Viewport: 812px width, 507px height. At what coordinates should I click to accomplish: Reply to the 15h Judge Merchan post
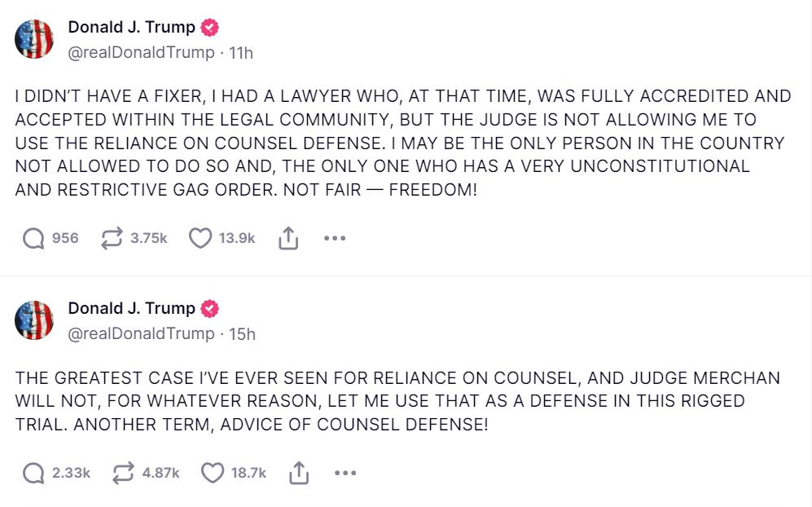34,473
